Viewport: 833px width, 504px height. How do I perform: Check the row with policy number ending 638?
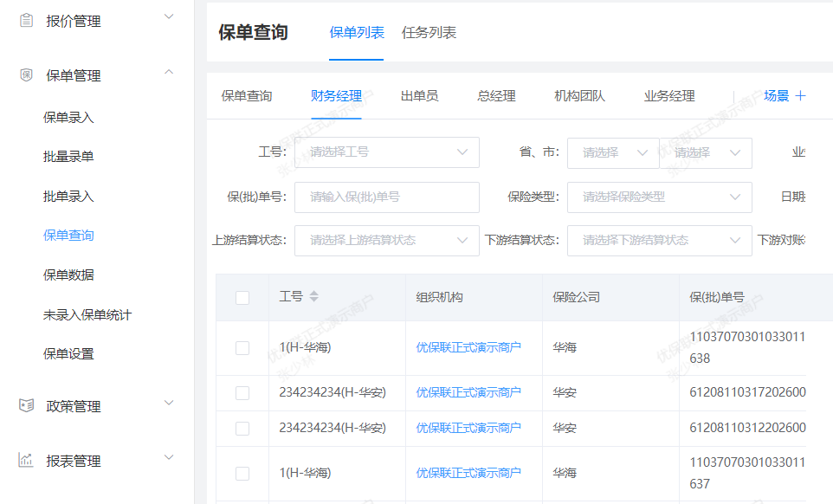242,348
